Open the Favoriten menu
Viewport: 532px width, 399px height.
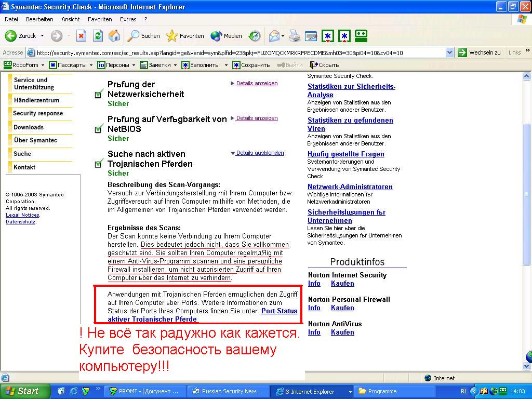coord(100,19)
